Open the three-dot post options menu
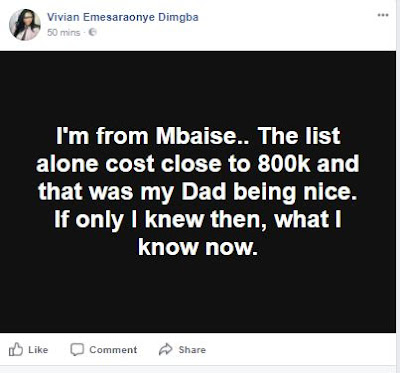The height and width of the screenshot is (373, 400). coord(383,15)
